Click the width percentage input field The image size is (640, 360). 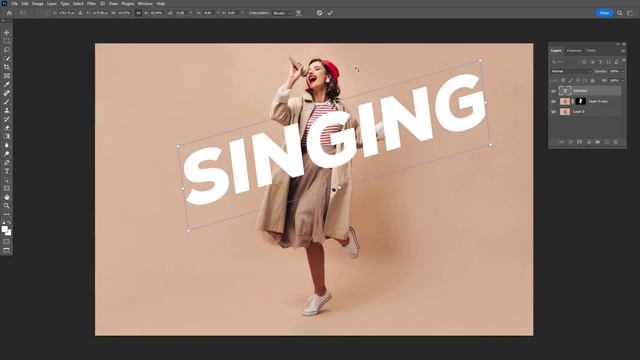124,13
